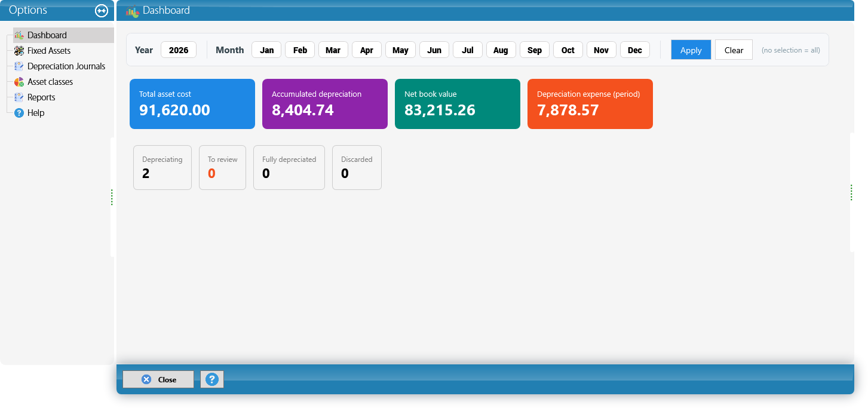The height and width of the screenshot is (408, 868).
Task: Click the Asset classes pie icon
Action: [19, 82]
